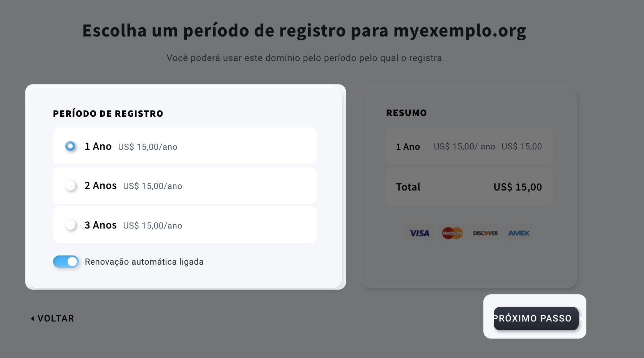This screenshot has height=358, width=644.
Task: Choose the 3 Anos radio option
Action: [70, 225]
